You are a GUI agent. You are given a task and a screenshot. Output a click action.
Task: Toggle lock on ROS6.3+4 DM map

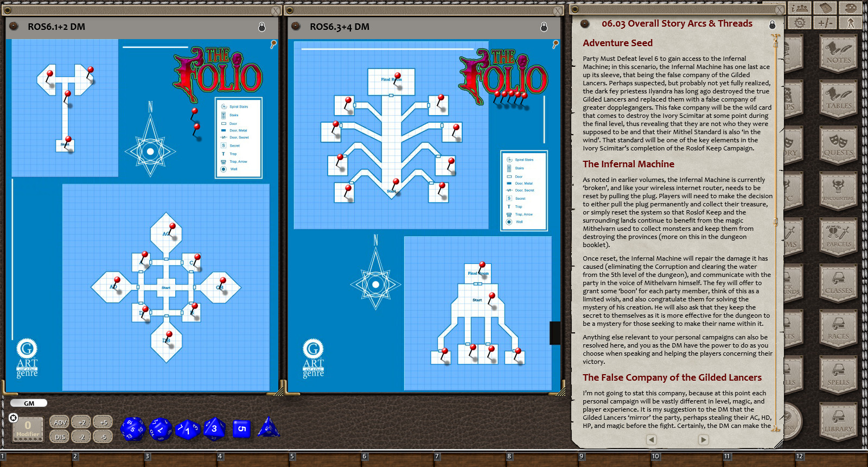pyautogui.click(x=544, y=27)
